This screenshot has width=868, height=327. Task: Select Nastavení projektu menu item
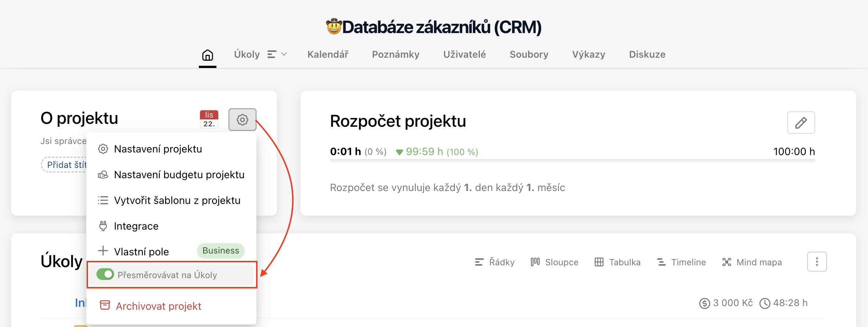click(171, 149)
